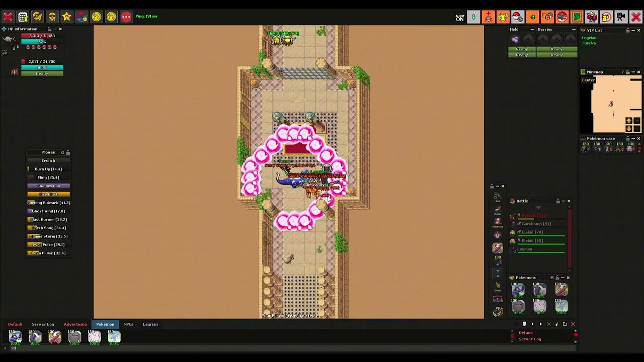644x362 pixels.
Task: Zoom in the minimap with plus
Action: [637, 121]
